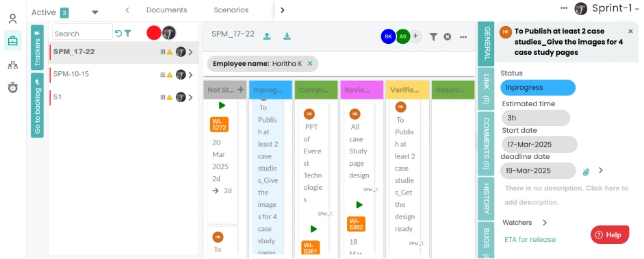Image resolution: width=644 pixels, height=259 pixels.
Task: Open the stopwatch timer sidebar icon
Action: (13, 87)
